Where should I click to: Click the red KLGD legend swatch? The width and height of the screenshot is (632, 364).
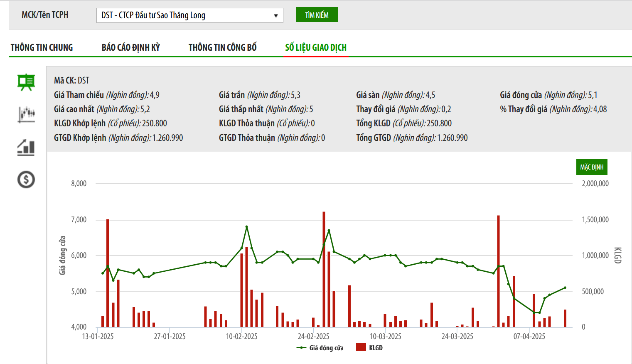(361, 347)
